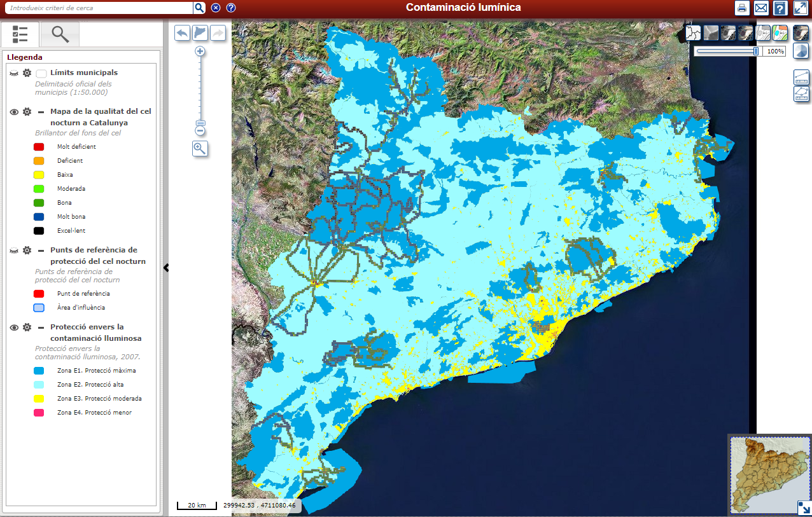The width and height of the screenshot is (812, 517).
Task: Click the layer opacity slider handle
Action: (x=756, y=51)
